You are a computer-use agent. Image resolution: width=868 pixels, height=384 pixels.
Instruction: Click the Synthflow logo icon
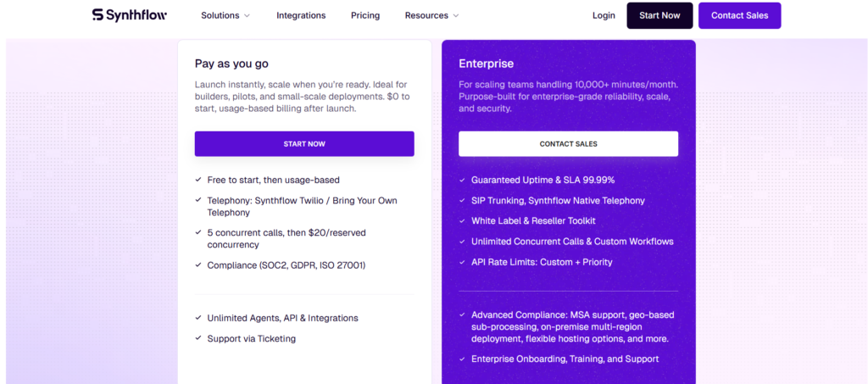98,15
